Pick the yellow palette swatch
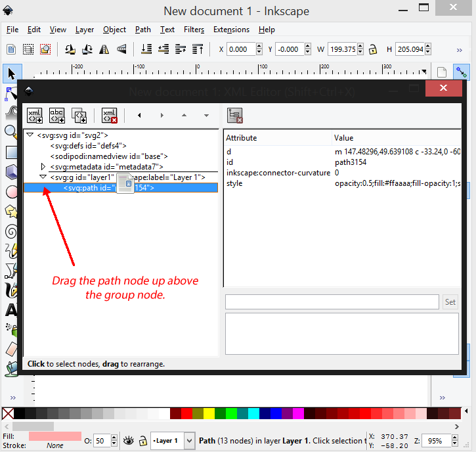The height and width of the screenshot is (452, 476). click(209, 413)
